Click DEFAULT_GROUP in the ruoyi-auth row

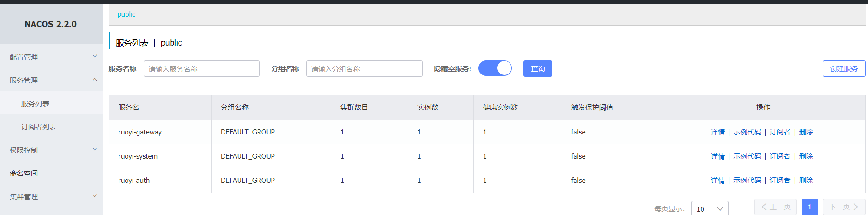248,181
